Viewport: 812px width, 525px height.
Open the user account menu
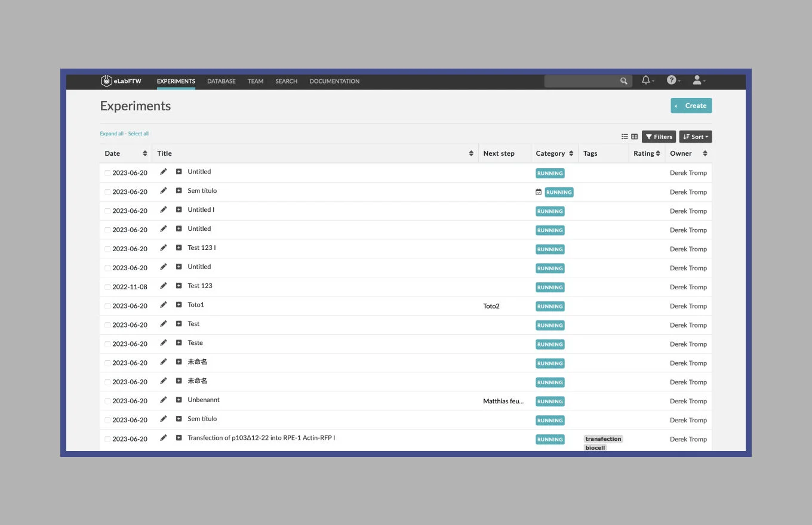pyautogui.click(x=697, y=81)
